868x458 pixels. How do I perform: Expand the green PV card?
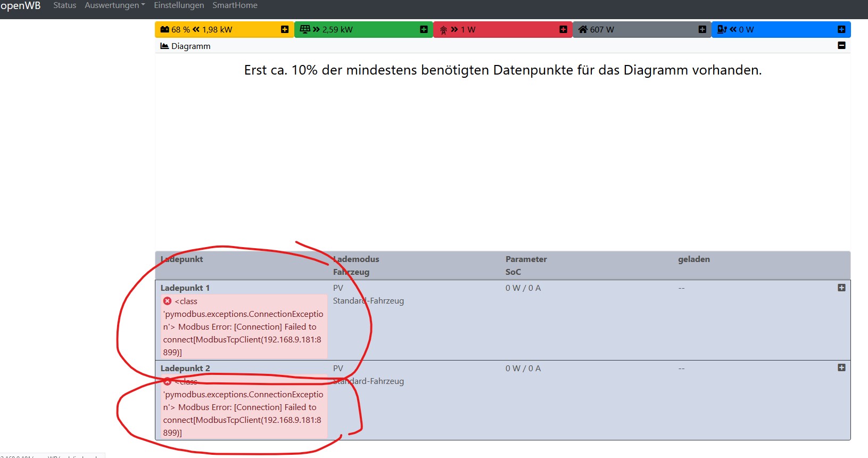[424, 29]
